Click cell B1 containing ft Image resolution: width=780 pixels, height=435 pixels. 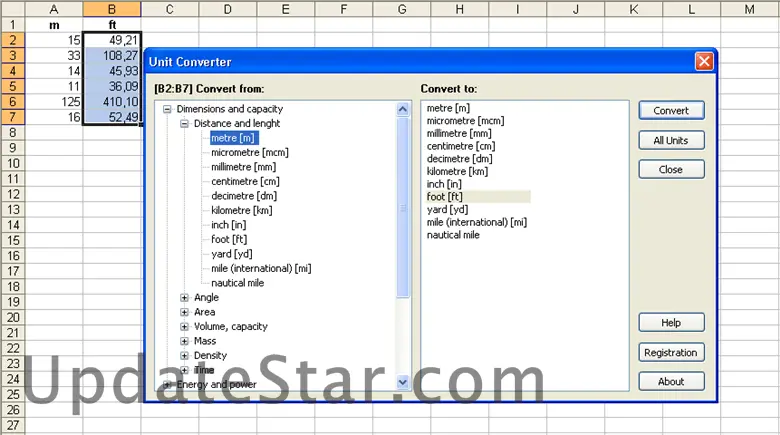pyautogui.click(x=112, y=24)
